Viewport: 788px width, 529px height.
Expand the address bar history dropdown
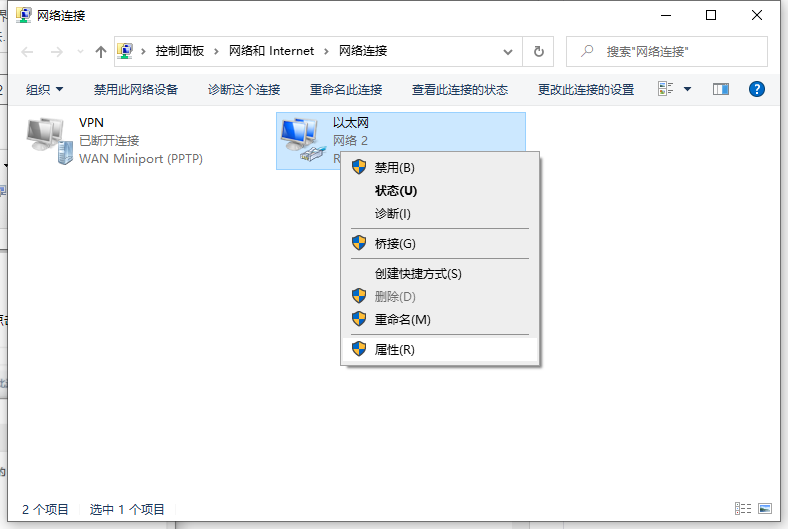pos(509,51)
